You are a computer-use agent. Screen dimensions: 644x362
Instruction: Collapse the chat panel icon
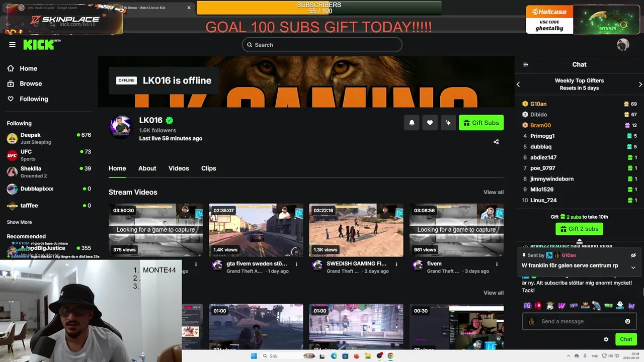[526, 64]
